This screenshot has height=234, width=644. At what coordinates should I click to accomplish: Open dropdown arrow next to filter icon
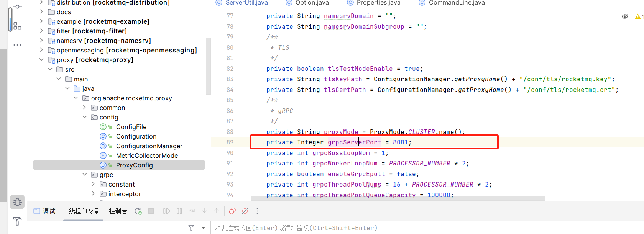coord(204,228)
